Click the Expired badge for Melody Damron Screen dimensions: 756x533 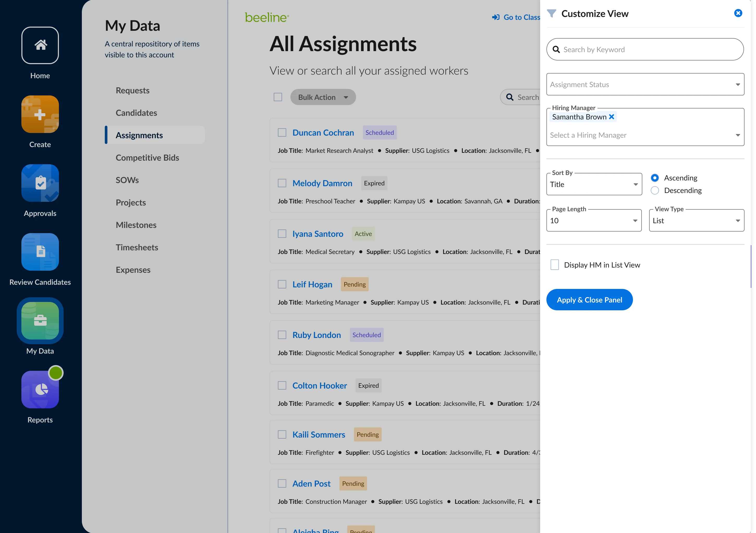tap(374, 183)
